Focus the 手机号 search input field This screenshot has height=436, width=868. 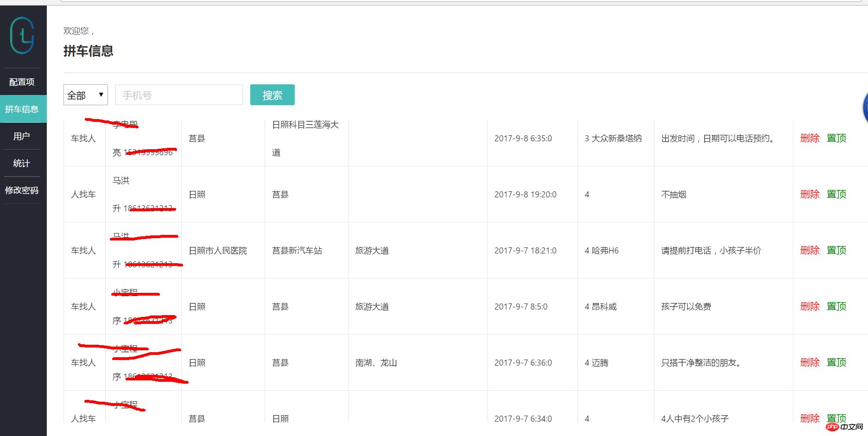(x=179, y=95)
